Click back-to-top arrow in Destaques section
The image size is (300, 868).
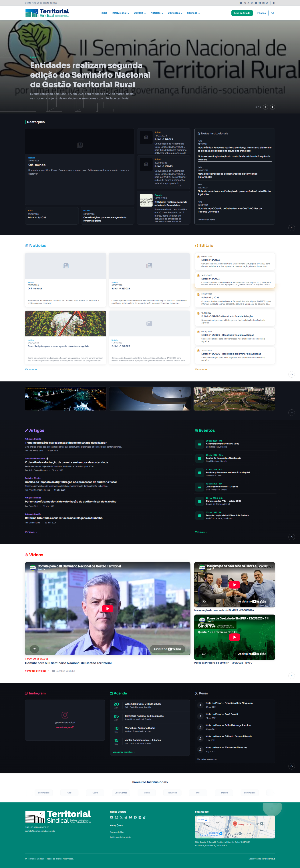[x=292, y=228]
